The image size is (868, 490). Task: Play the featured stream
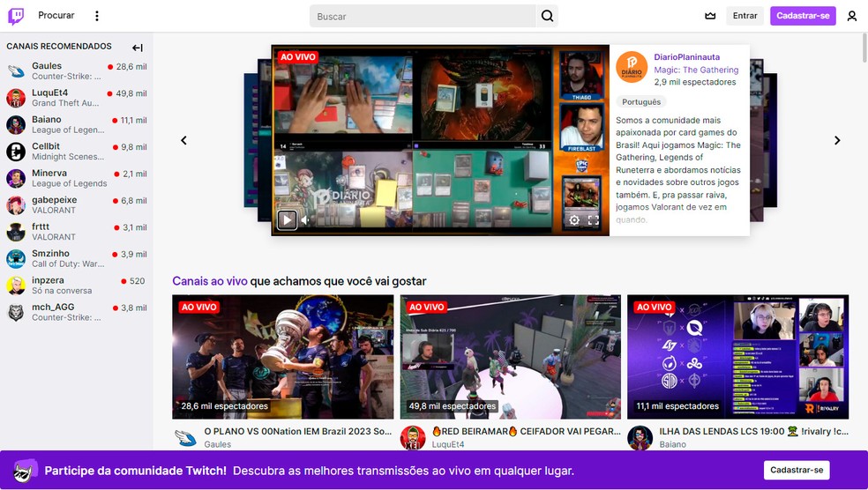point(287,220)
